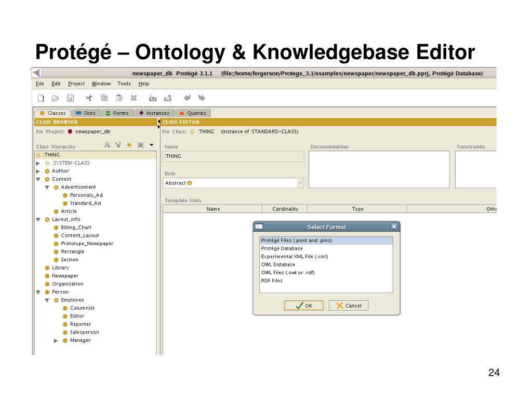This screenshot has height=399, width=532.
Task: Select the OWL Database format option
Action: (326, 264)
